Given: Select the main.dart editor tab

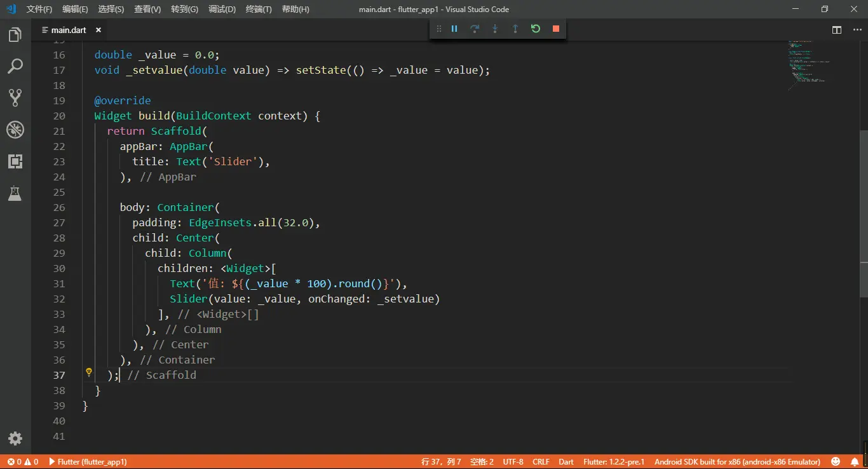Looking at the screenshot, I should [71, 30].
